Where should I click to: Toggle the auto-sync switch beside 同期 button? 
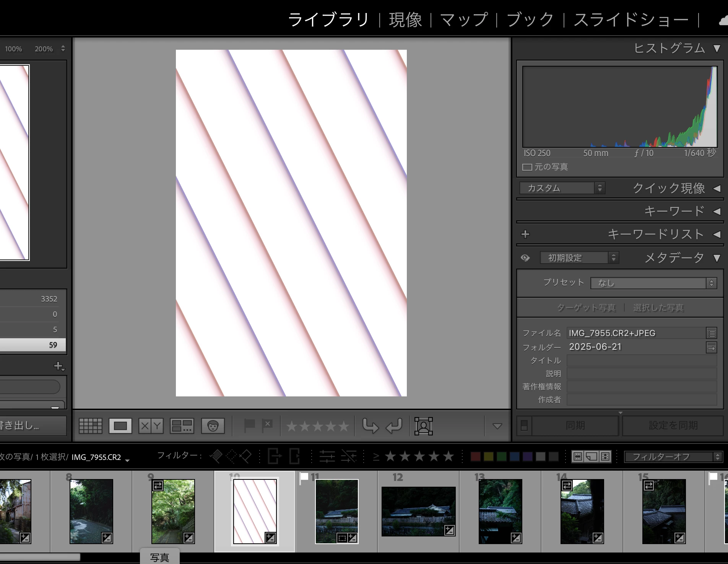pos(524,425)
